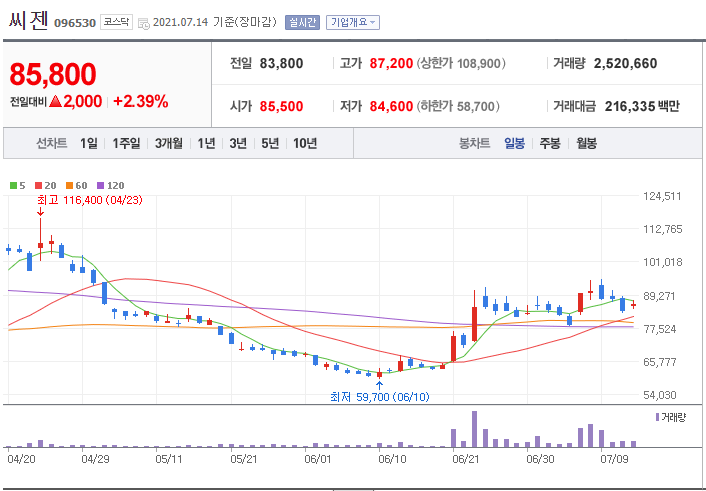Click the purple 120-day average legend swatch
The height and width of the screenshot is (491, 706).
(x=100, y=186)
